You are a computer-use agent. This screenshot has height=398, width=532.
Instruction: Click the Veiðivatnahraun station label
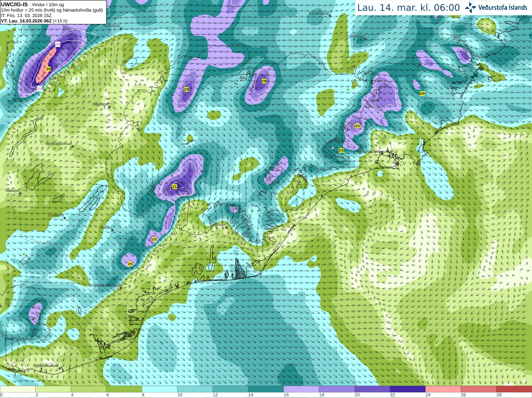[x=59, y=143]
